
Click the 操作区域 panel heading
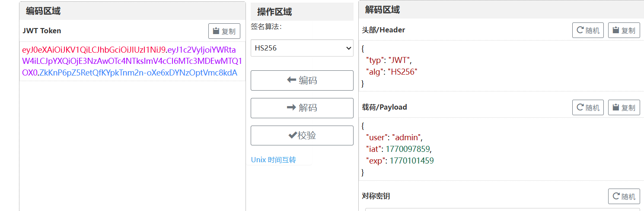(274, 12)
